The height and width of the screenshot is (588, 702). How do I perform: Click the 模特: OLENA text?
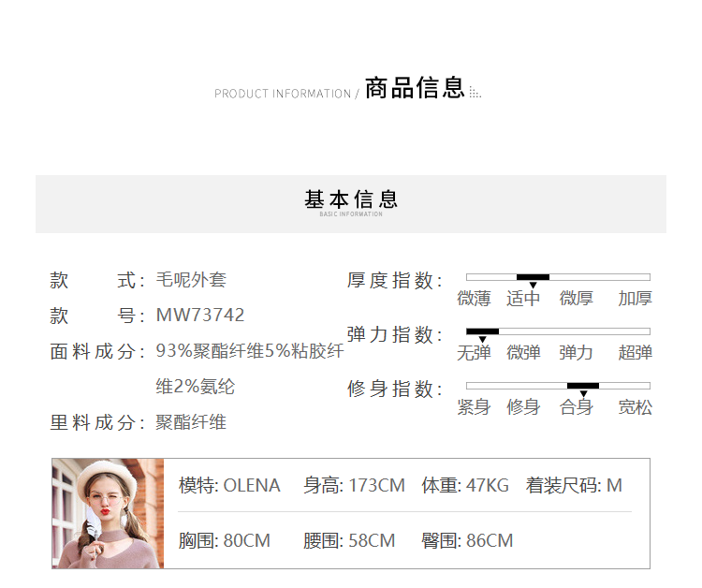[229, 485]
